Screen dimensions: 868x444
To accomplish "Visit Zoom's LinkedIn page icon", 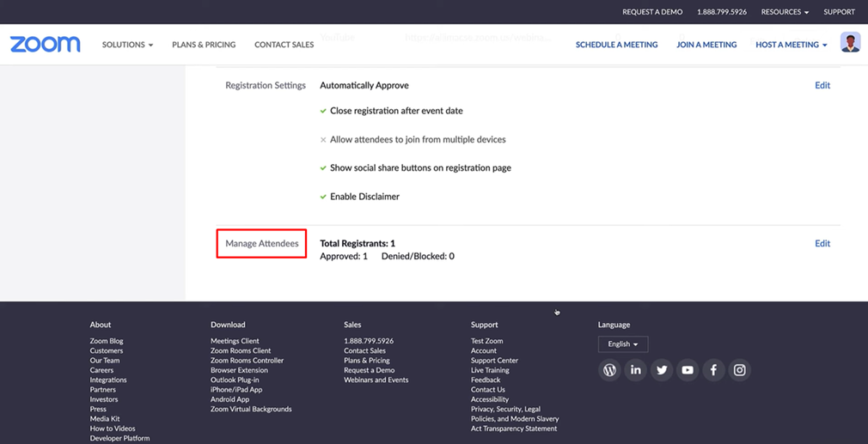I will (635, 370).
